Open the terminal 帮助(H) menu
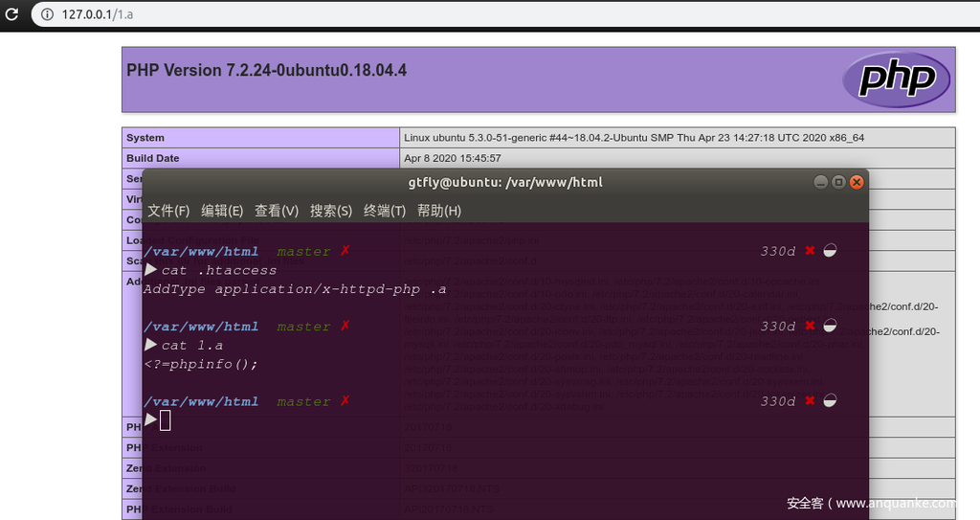The image size is (980, 520). tap(438, 211)
